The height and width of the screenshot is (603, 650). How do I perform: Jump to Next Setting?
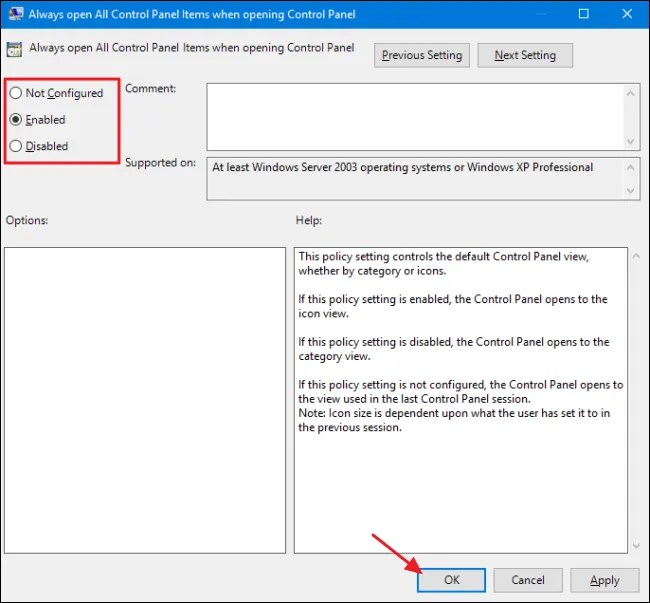click(525, 55)
